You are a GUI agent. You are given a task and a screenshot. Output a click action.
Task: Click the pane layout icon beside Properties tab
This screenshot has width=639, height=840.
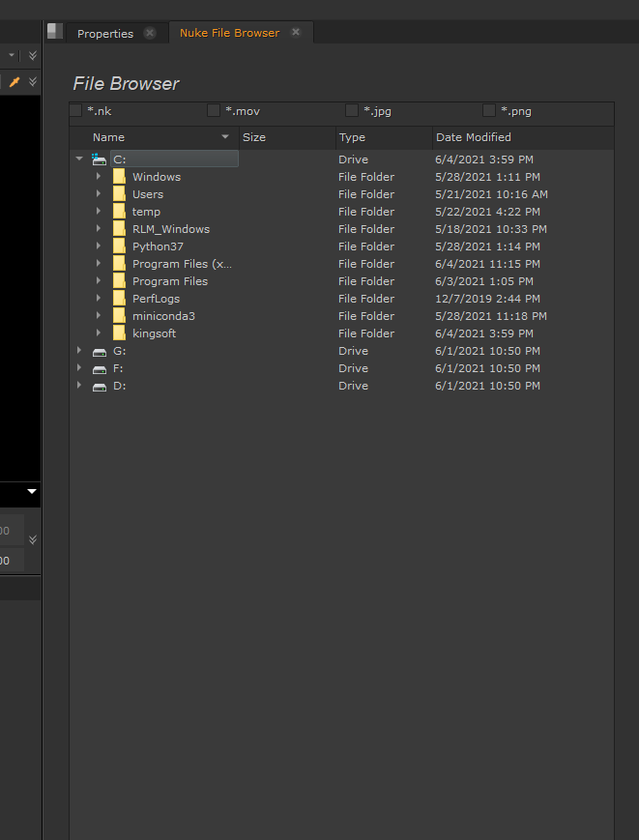55,32
